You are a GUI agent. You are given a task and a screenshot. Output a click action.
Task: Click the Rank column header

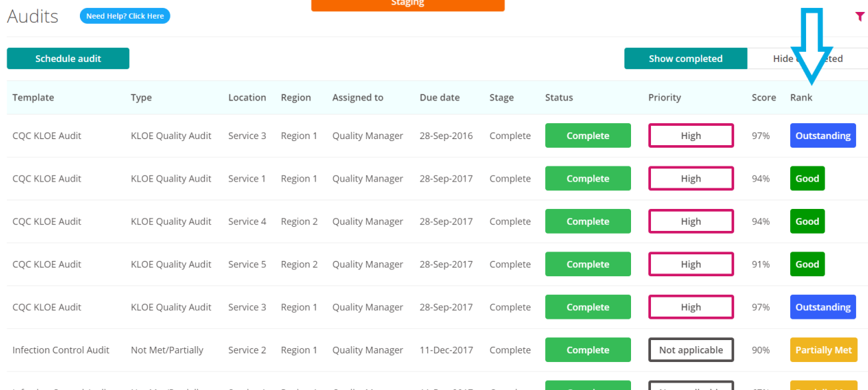click(801, 97)
